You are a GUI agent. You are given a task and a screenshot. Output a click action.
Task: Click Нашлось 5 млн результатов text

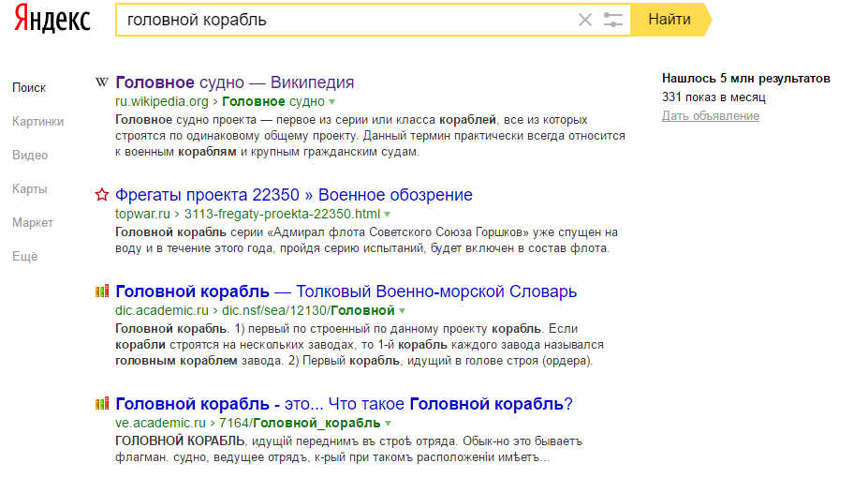tap(745, 78)
